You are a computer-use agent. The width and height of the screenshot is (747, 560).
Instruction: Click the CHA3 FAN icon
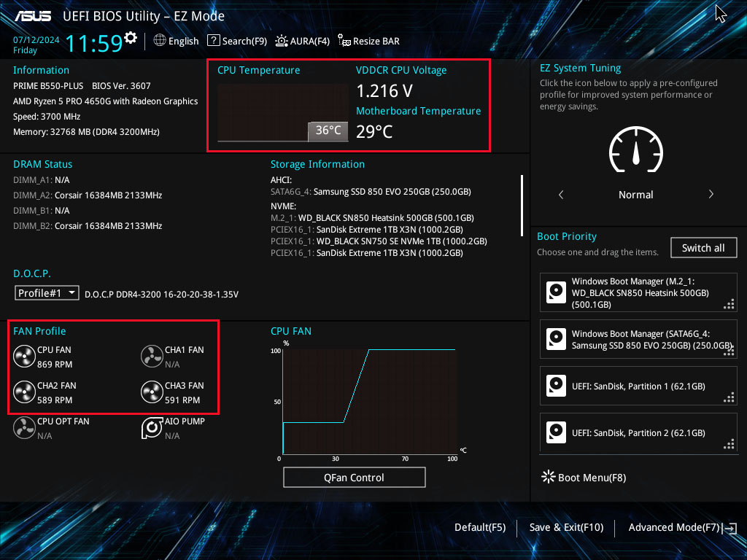[x=152, y=392]
